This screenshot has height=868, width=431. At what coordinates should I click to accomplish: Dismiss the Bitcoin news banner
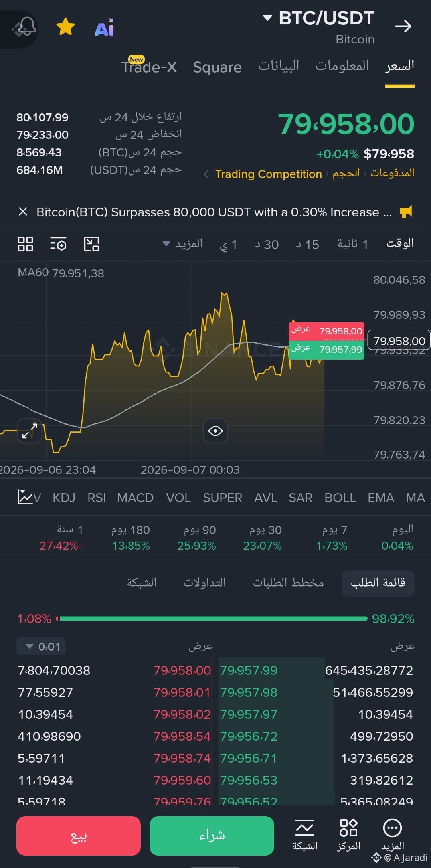pyautogui.click(x=23, y=212)
